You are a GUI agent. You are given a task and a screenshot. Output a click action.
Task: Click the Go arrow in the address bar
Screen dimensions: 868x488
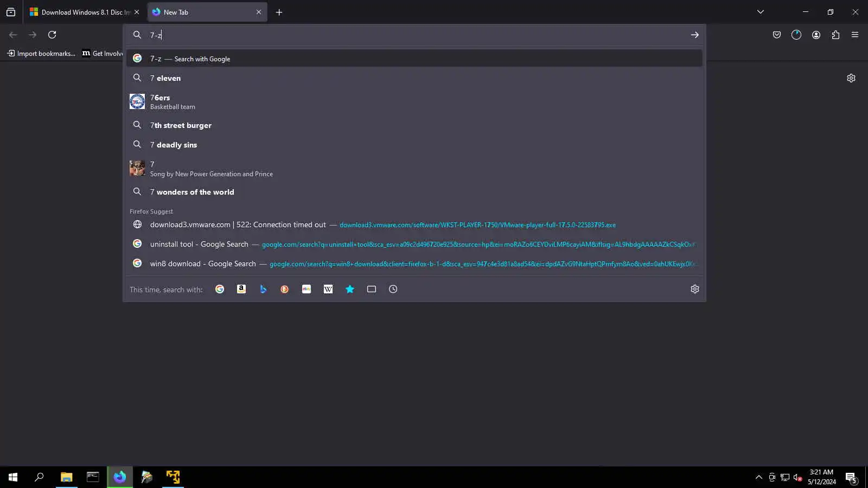pyautogui.click(x=694, y=35)
